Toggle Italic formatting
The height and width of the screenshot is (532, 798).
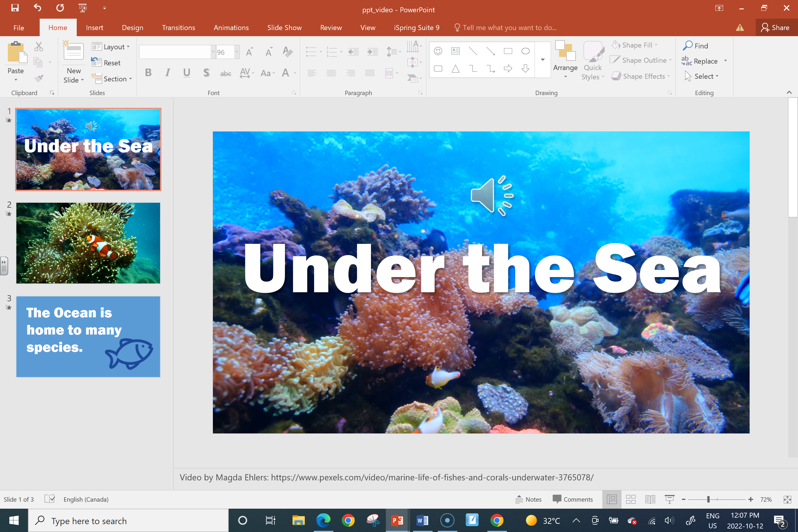(x=168, y=73)
